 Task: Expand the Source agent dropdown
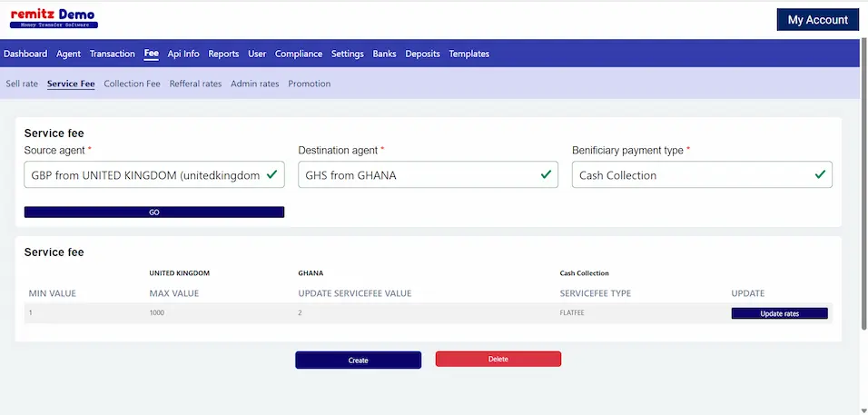(154, 174)
